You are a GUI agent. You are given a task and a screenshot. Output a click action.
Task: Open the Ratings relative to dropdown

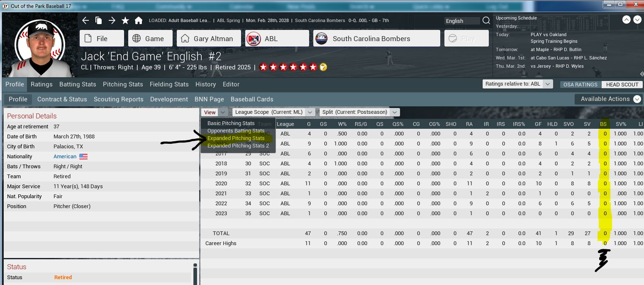(518, 84)
